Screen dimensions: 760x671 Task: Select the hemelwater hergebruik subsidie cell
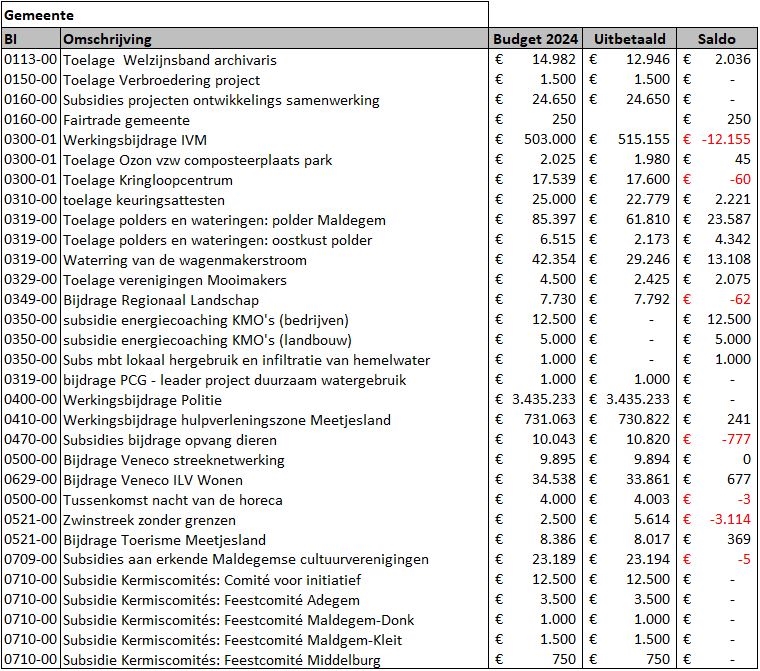tap(274, 360)
